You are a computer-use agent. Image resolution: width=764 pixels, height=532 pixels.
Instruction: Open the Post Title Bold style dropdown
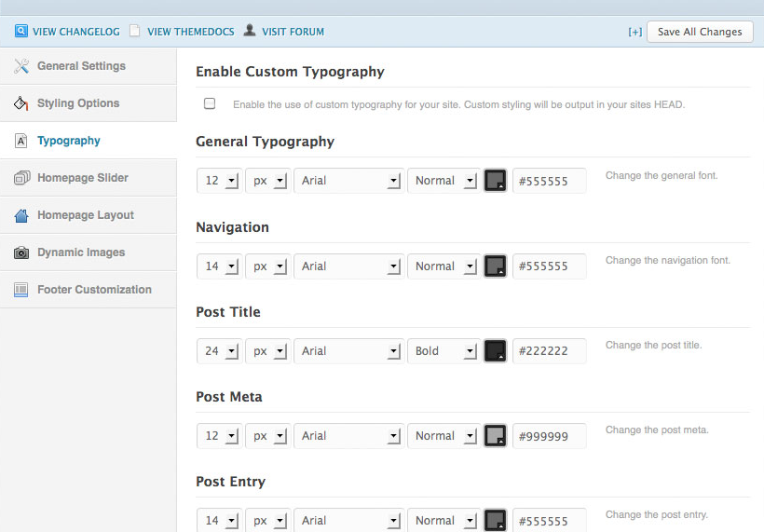pos(443,351)
